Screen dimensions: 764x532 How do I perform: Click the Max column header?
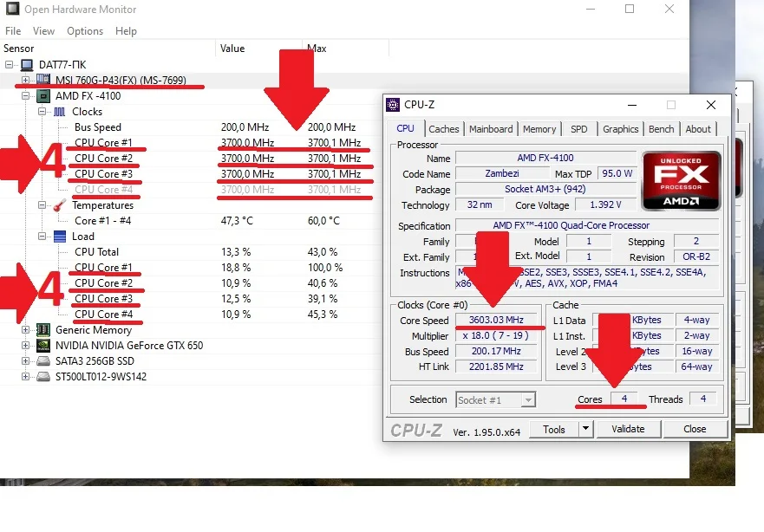point(345,49)
